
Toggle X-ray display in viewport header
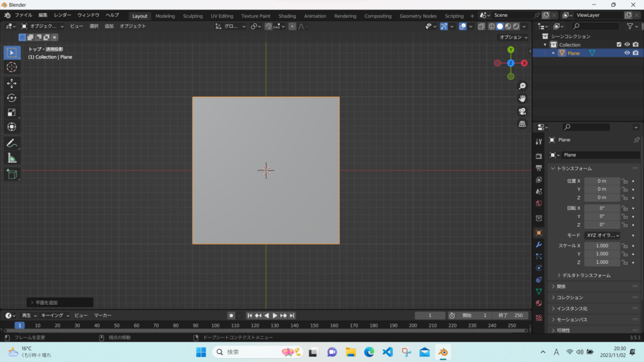click(x=481, y=26)
